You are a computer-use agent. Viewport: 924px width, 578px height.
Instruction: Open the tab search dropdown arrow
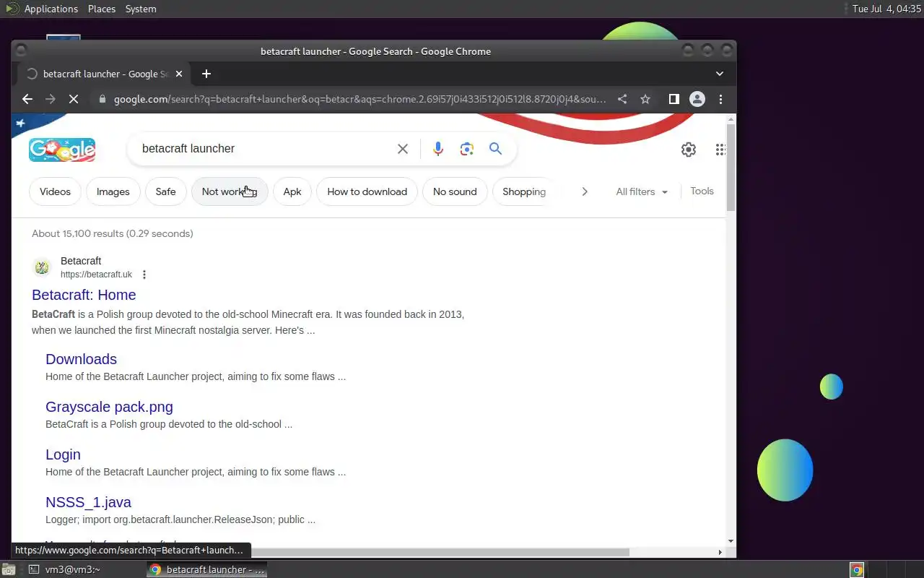click(x=720, y=74)
